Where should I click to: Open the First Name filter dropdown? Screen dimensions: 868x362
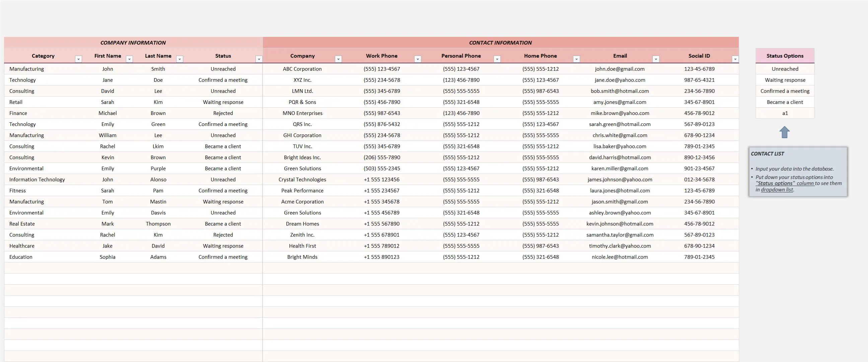[x=129, y=59]
